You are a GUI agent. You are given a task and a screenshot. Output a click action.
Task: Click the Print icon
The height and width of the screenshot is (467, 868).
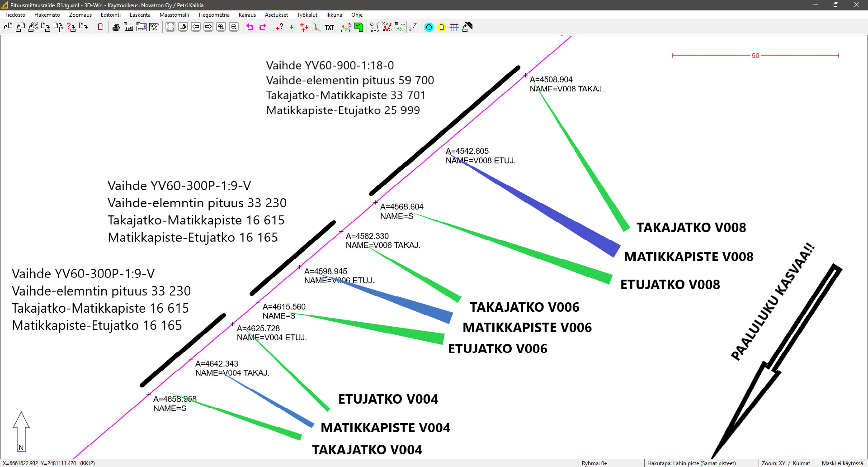[x=116, y=27]
